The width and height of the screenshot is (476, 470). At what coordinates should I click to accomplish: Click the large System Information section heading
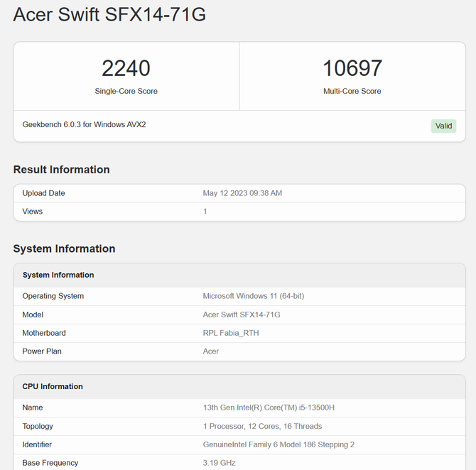pos(64,248)
